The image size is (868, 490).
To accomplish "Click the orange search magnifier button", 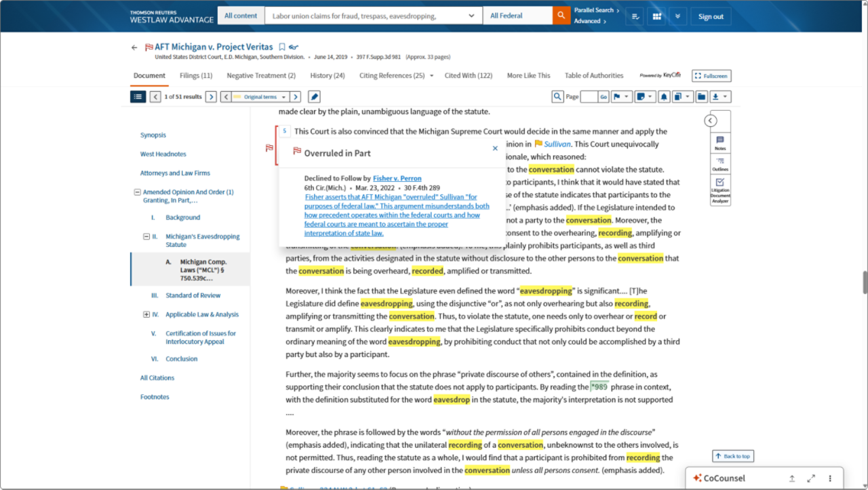I will pyautogui.click(x=561, y=16).
